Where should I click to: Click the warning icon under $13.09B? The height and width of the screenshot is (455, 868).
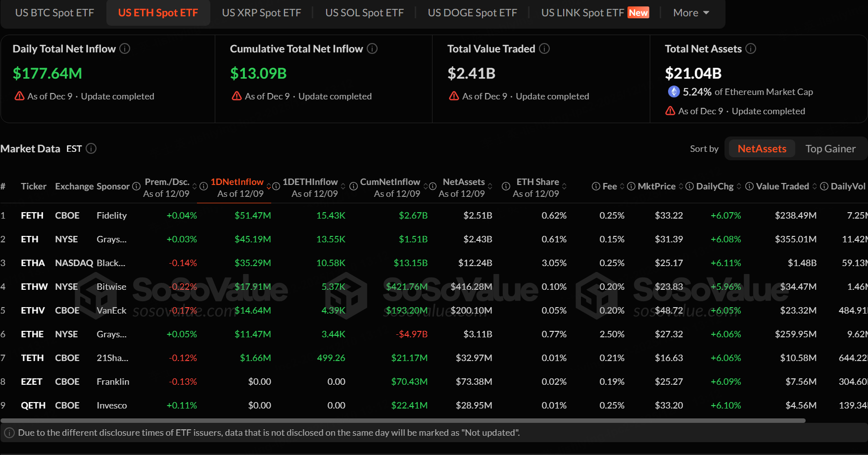(x=237, y=96)
